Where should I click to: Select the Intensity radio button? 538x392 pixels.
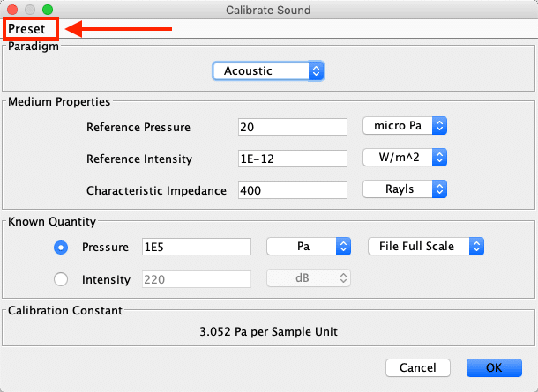[61, 279]
